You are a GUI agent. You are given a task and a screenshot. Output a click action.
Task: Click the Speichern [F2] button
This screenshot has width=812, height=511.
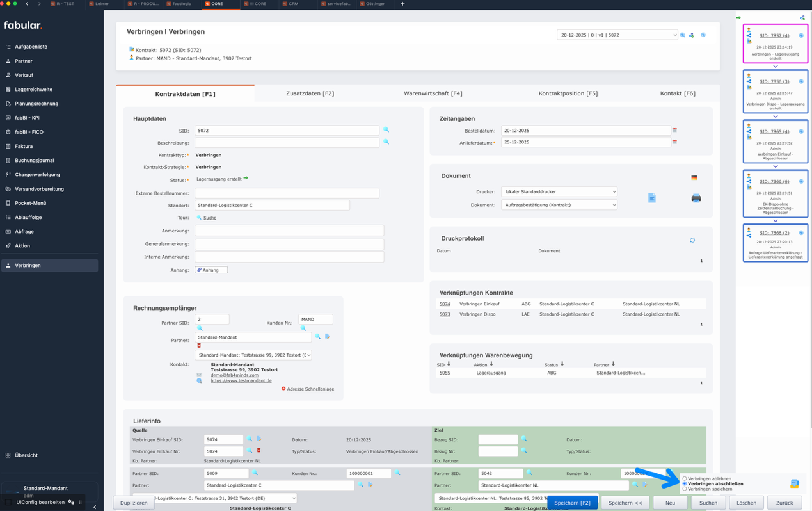pyautogui.click(x=572, y=503)
